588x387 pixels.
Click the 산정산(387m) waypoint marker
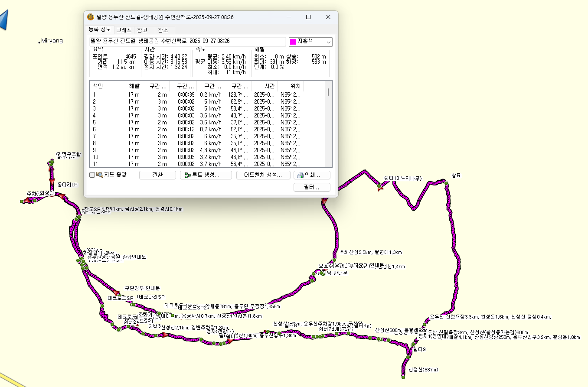(x=403, y=377)
